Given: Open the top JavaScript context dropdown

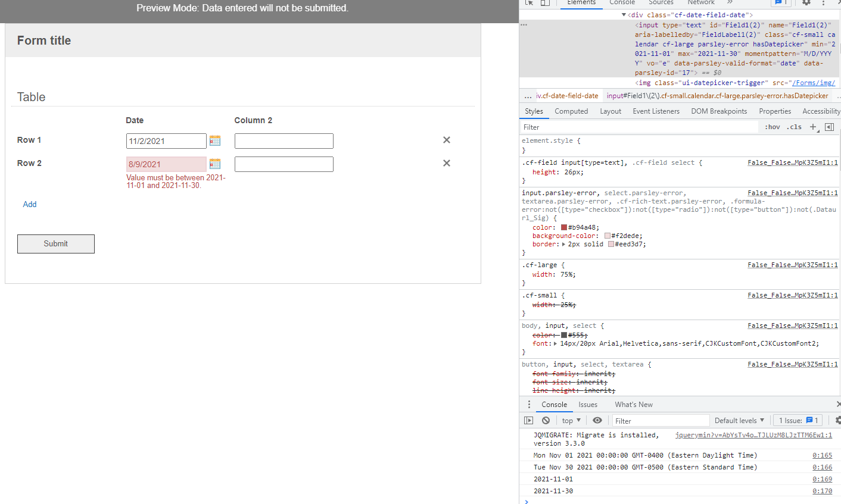Looking at the screenshot, I should tap(571, 420).
